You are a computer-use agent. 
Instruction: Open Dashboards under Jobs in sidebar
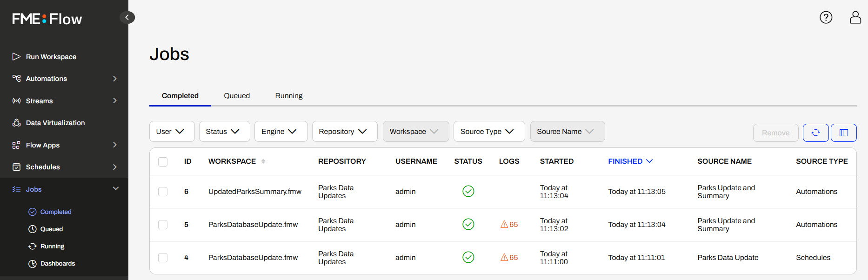[57, 264]
